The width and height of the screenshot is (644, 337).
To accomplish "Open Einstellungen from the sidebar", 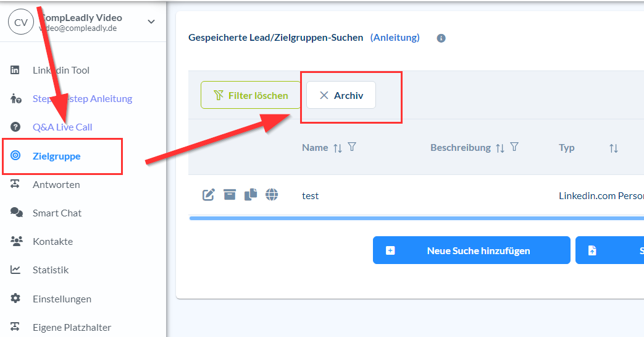I will pos(62,299).
